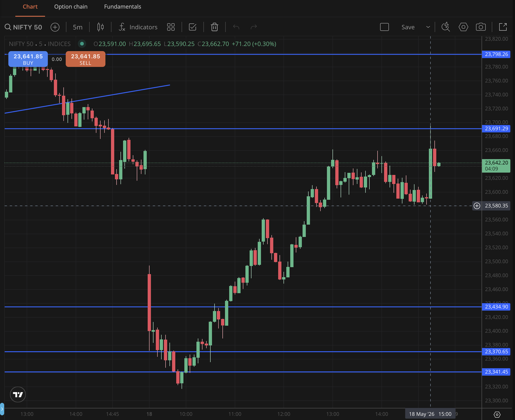Click the 14:45 label on time axis

point(112,414)
